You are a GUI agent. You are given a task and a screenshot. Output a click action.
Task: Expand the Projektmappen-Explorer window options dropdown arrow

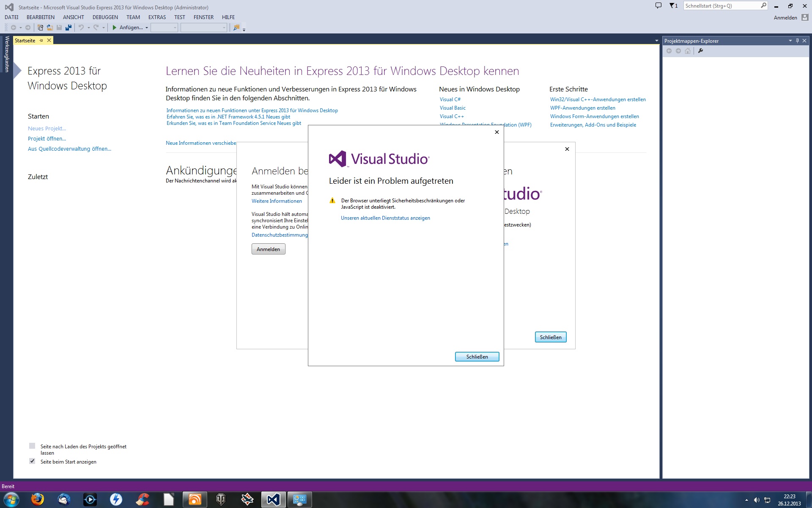[x=790, y=41]
